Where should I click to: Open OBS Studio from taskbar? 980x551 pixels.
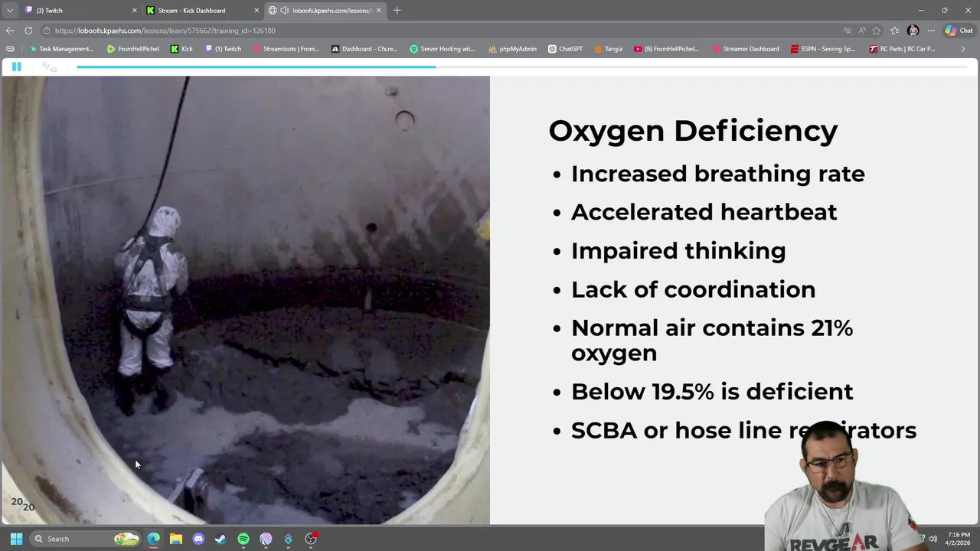pos(311,539)
